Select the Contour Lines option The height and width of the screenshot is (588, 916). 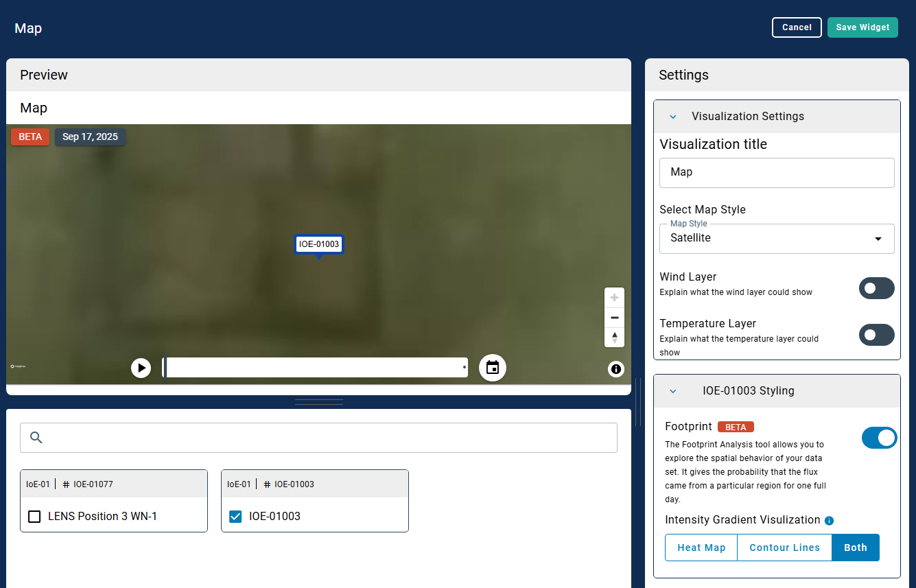click(x=784, y=548)
